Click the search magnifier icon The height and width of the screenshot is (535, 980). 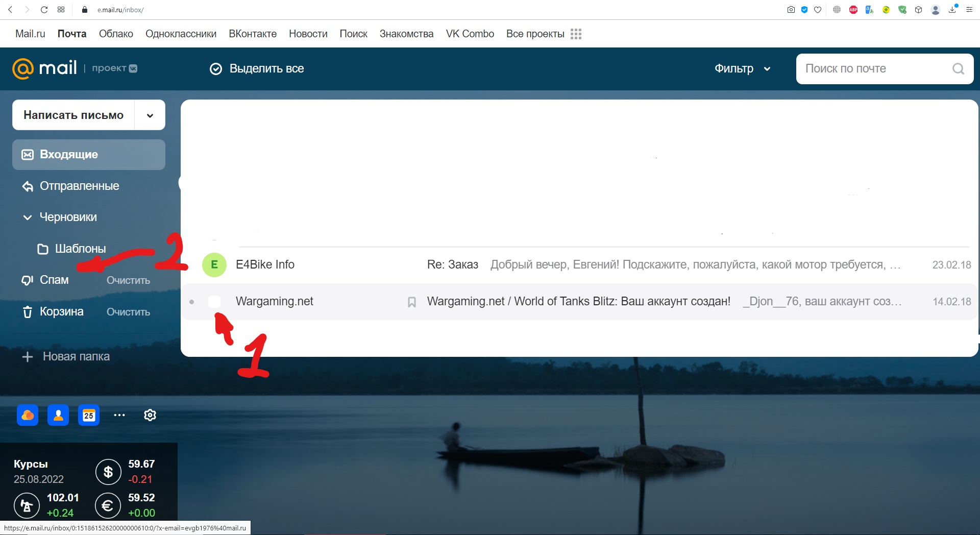click(x=958, y=69)
